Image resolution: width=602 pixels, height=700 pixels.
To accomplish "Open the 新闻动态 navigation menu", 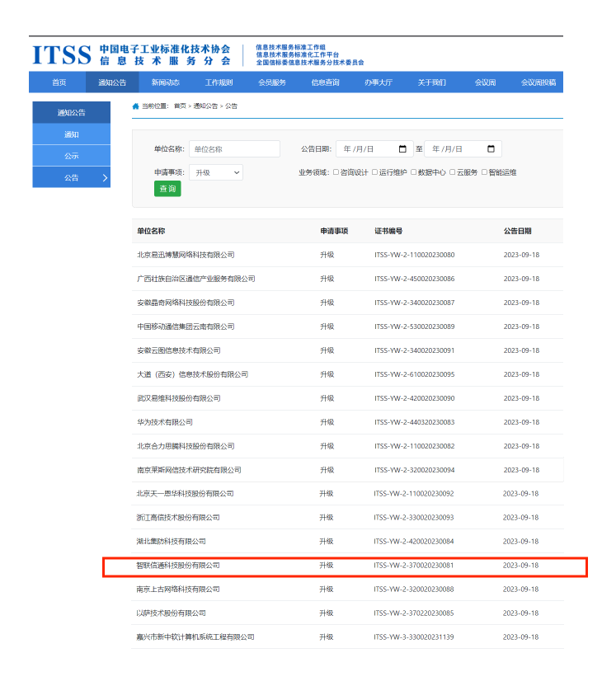I will click(165, 82).
